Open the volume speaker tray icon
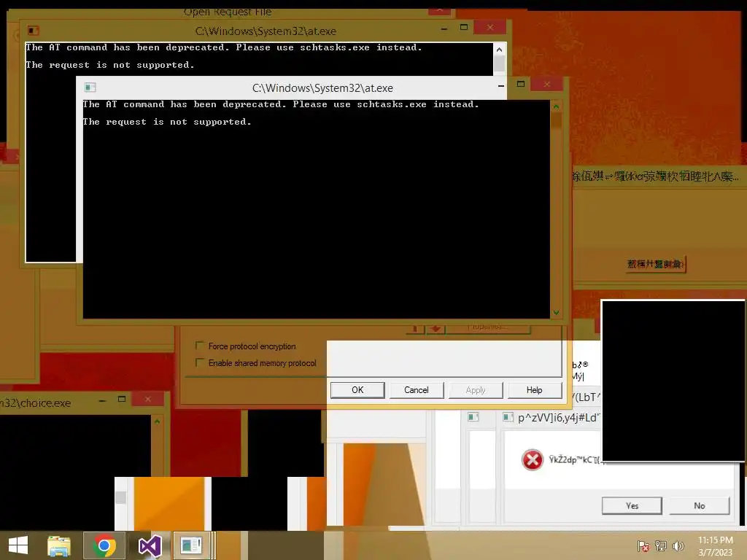The height and width of the screenshot is (560, 747). click(678, 546)
